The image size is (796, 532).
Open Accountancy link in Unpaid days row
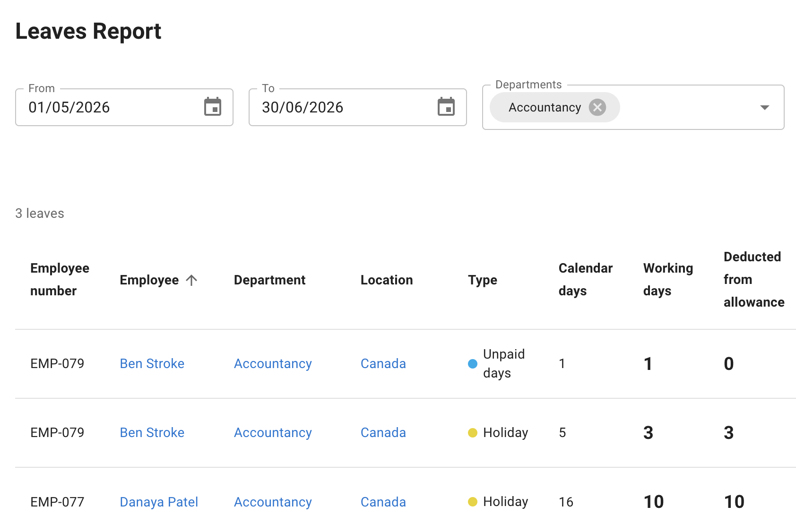pos(273,364)
